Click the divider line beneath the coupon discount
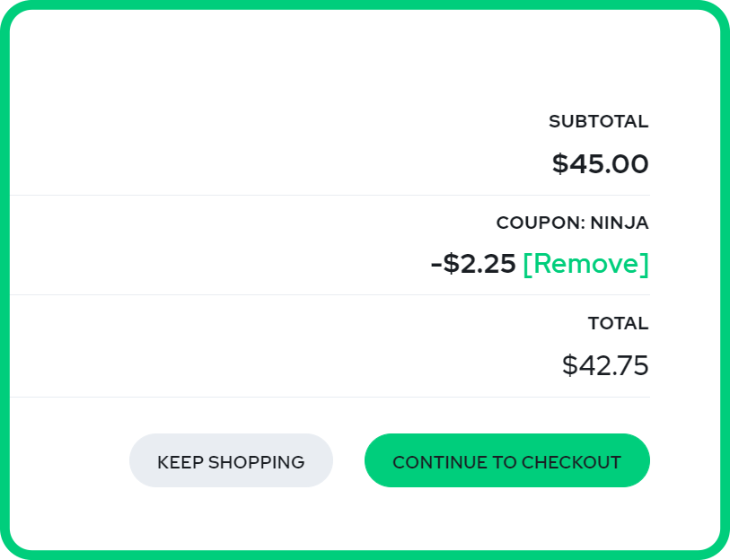This screenshot has height=560, width=730. (x=359, y=294)
